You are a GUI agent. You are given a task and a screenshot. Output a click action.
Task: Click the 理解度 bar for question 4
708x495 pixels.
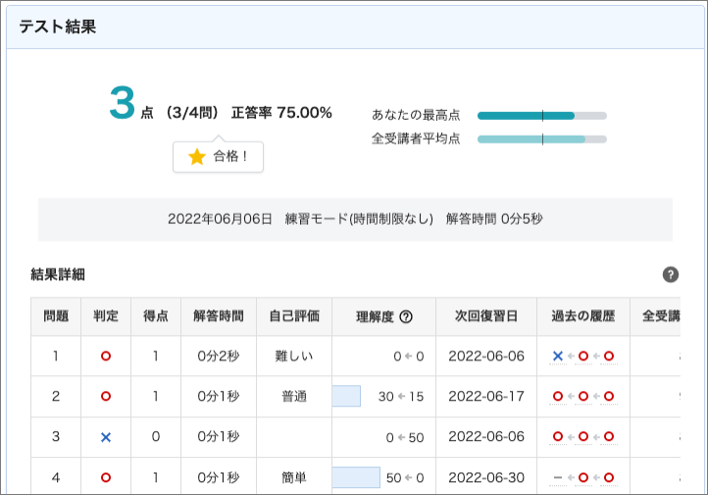[357, 477]
